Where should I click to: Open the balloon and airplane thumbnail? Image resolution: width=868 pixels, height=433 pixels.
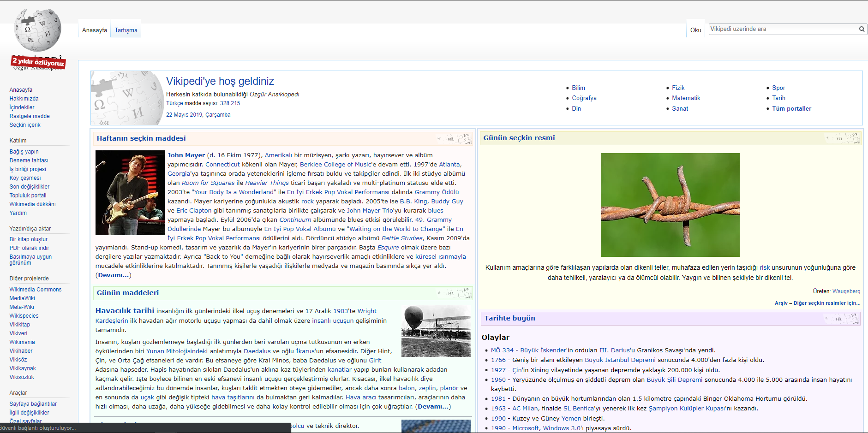coord(436,331)
